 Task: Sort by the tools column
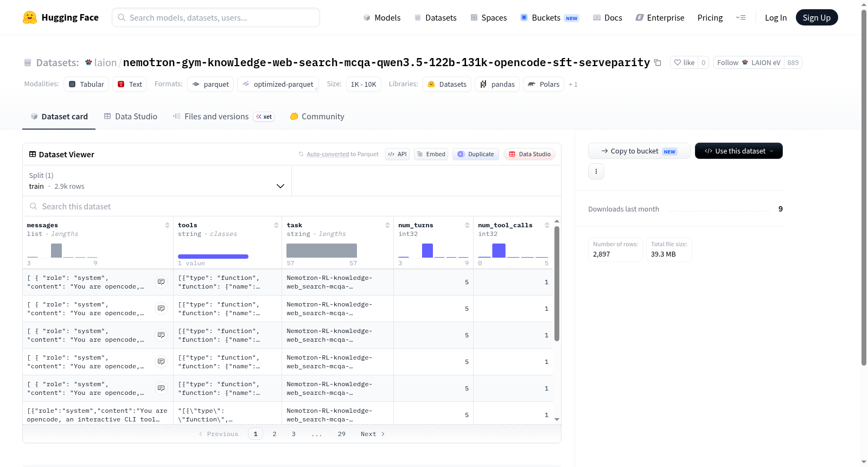276,225
